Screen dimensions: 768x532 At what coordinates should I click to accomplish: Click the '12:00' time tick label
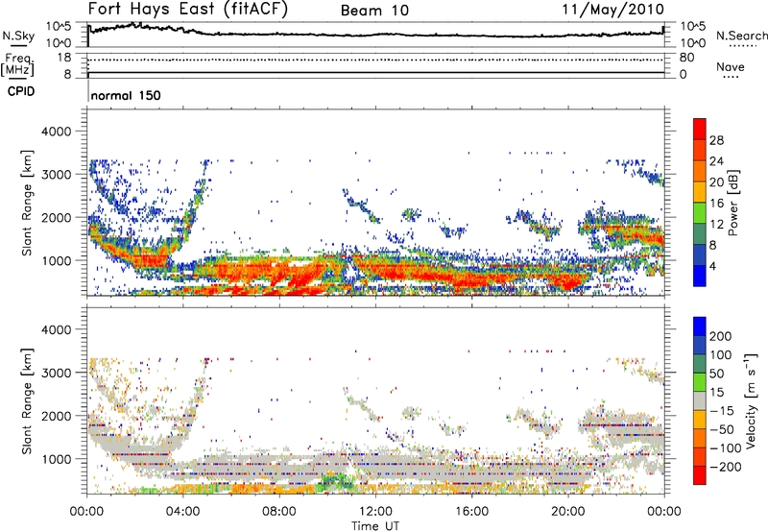375,512
